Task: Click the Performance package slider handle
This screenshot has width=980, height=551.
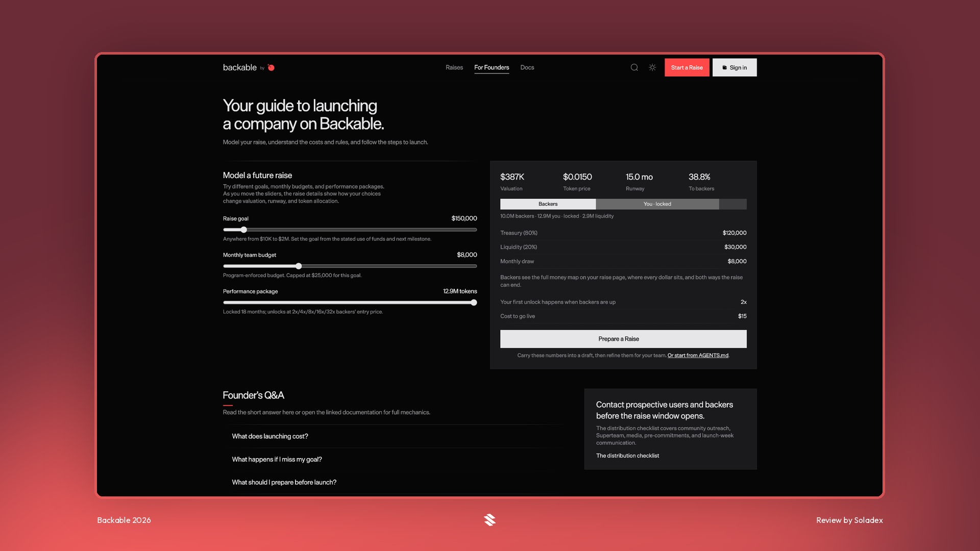Action: tap(474, 303)
